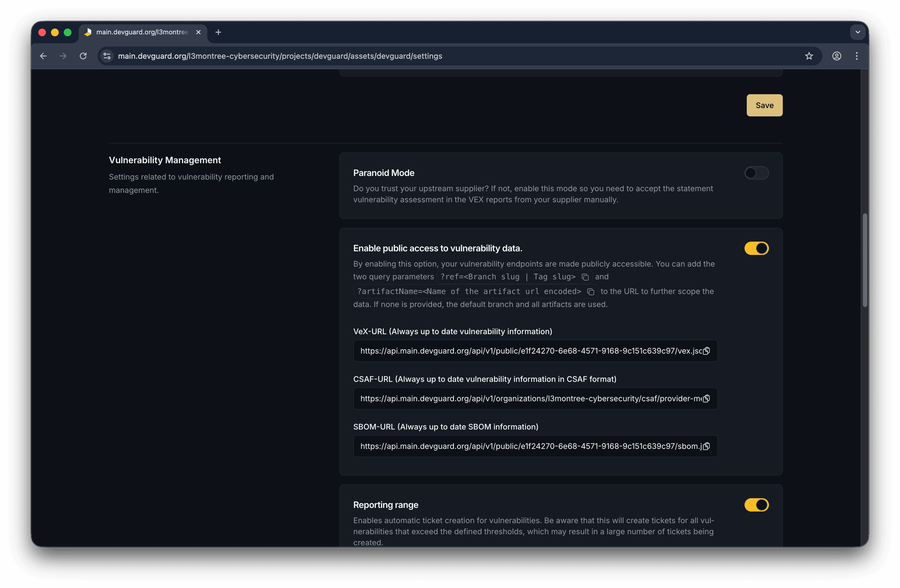This screenshot has height=588, width=900.
Task: Bookmark the current page
Action: tap(809, 56)
